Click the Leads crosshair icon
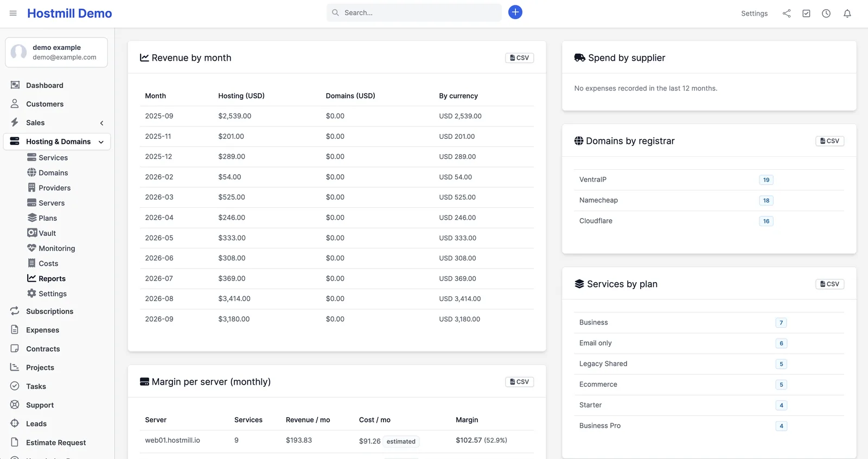Image resolution: width=868 pixels, height=459 pixels. click(x=15, y=423)
